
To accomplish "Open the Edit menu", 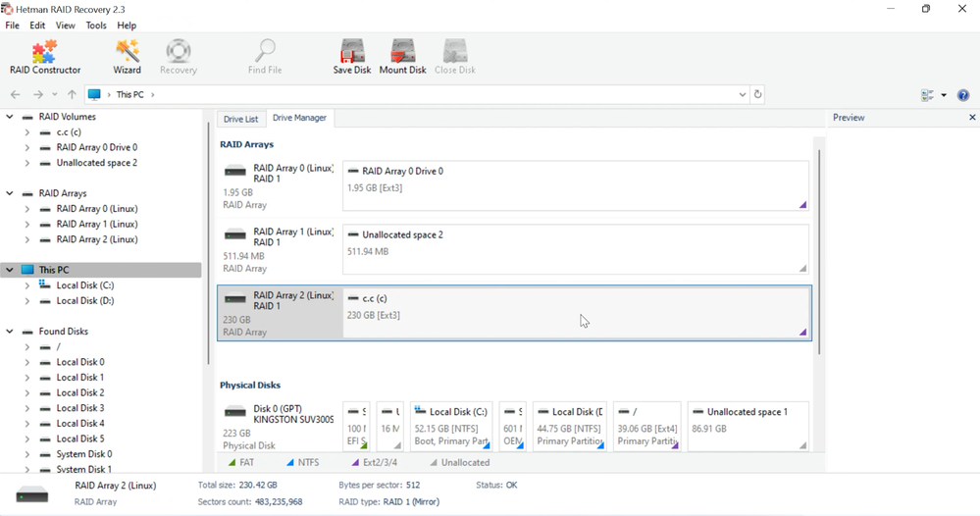I will 37,26.
